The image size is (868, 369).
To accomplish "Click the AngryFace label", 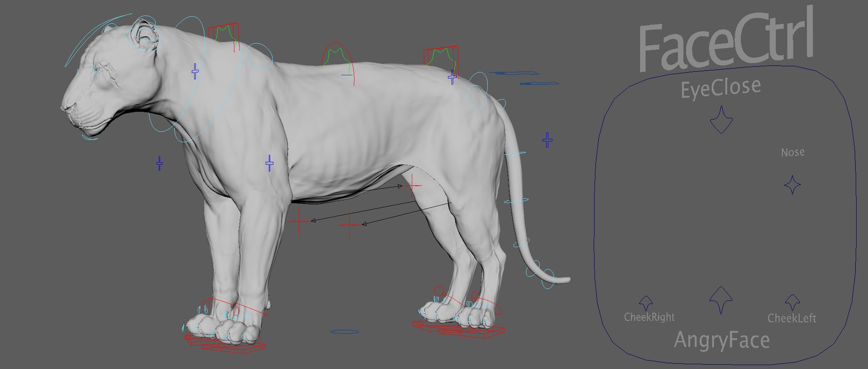I will click(x=722, y=341).
